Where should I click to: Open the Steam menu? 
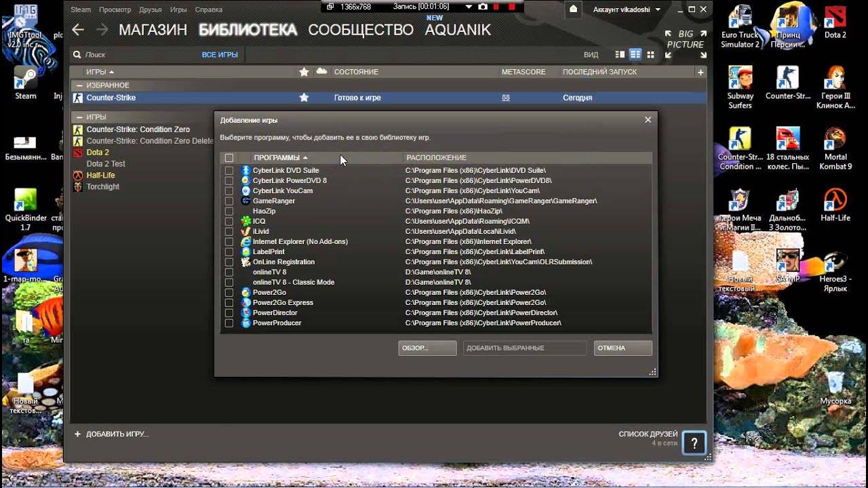click(x=81, y=9)
